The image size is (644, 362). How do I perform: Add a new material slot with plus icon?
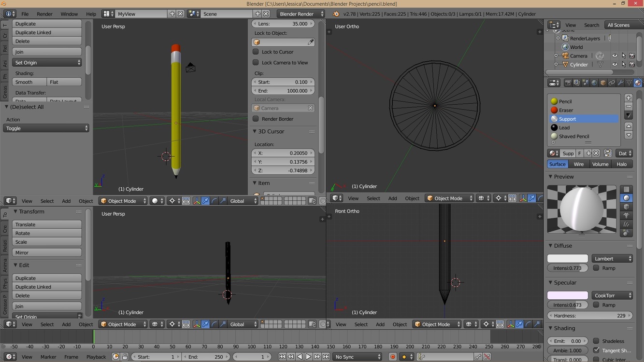tap(628, 98)
